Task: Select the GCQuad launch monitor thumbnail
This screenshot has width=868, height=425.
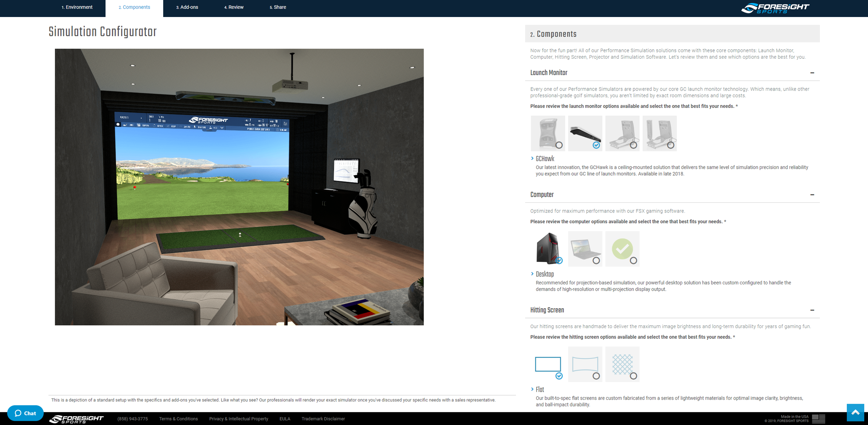Action: tap(548, 133)
